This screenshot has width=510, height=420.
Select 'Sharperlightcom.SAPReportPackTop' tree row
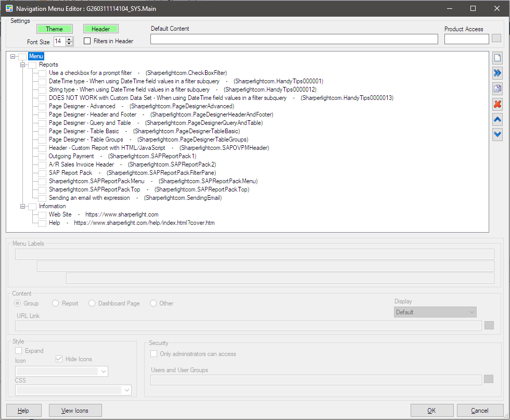tap(149, 189)
